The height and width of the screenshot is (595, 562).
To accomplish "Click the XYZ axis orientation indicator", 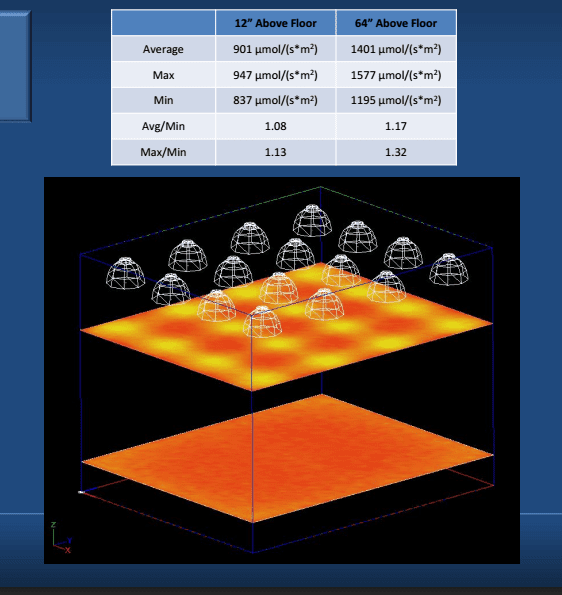I will (61, 538).
